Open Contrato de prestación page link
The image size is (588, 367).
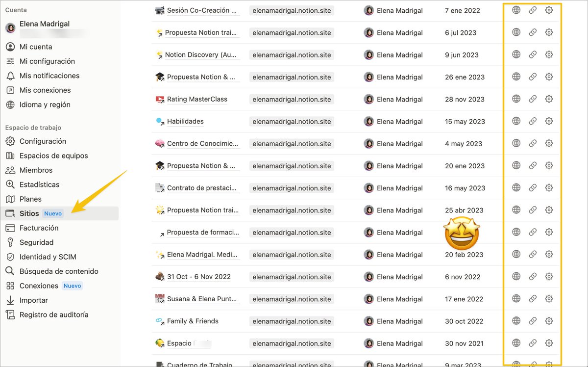202,188
